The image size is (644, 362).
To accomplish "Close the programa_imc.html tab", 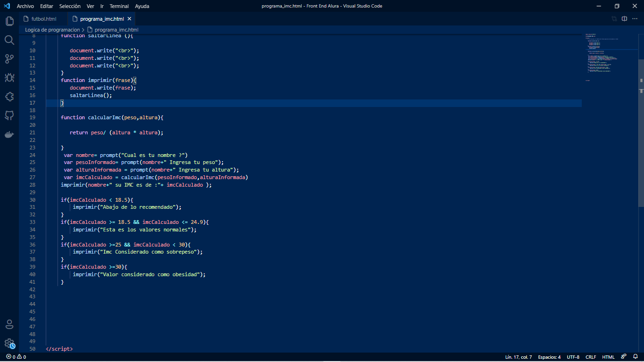I will [129, 19].
